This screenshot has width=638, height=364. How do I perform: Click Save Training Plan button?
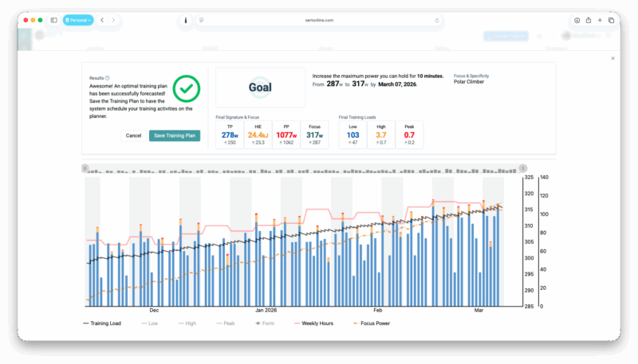tap(175, 135)
